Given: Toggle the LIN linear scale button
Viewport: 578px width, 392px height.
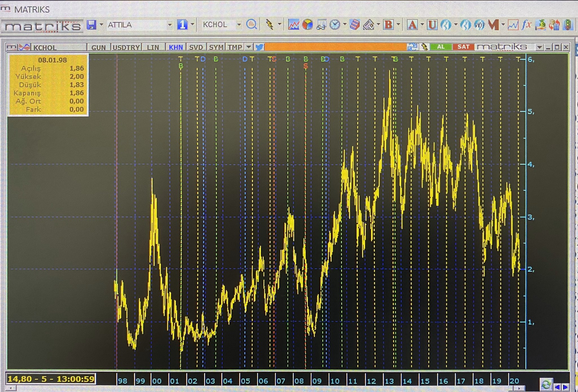Looking at the screenshot, I should click(x=153, y=47).
